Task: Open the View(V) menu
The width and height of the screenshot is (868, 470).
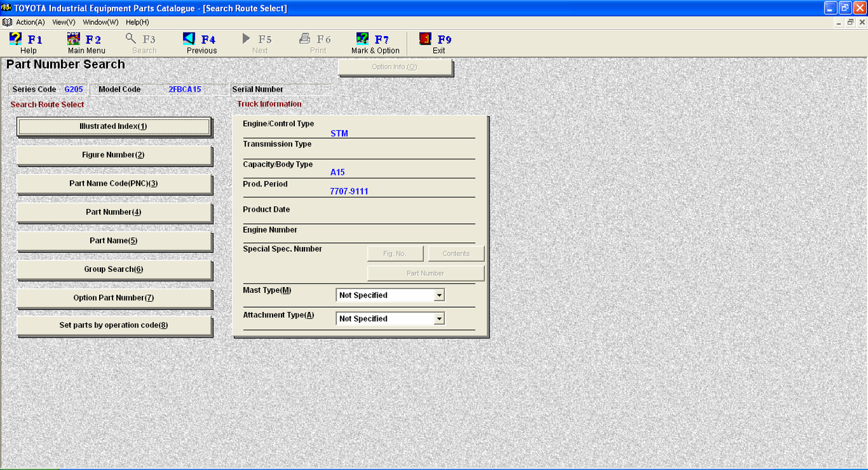Action: tap(64, 22)
